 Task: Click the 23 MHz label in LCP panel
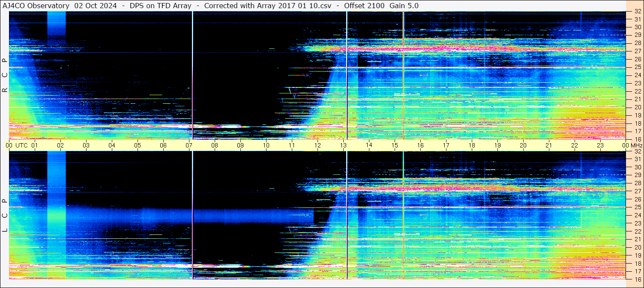point(638,223)
